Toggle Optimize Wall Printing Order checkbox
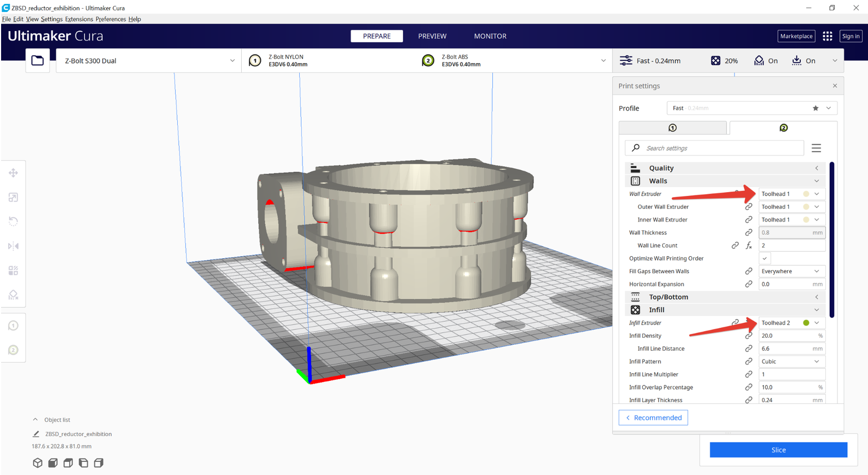868x475 pixels. (765, 258)
